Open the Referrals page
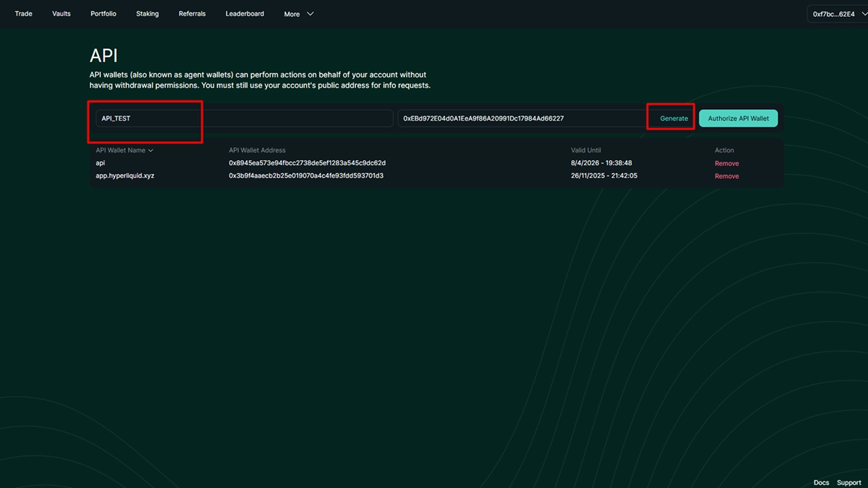Image resolution: width=868 pixels, height=488 pixels. [192, 14]
